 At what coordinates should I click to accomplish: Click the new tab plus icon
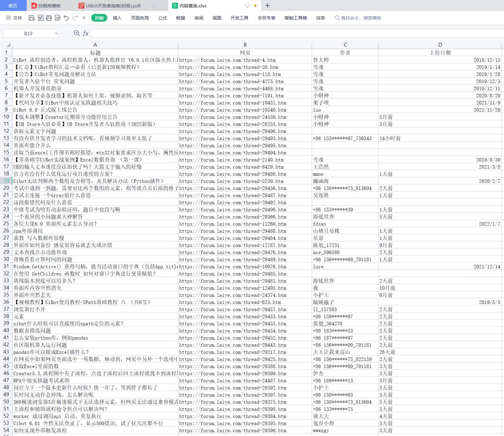(267, 6)
